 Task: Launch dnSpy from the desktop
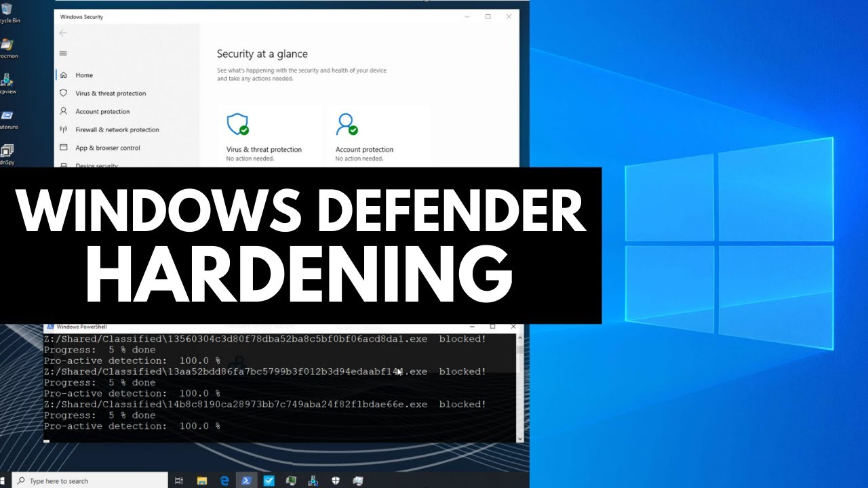(7, 155)
